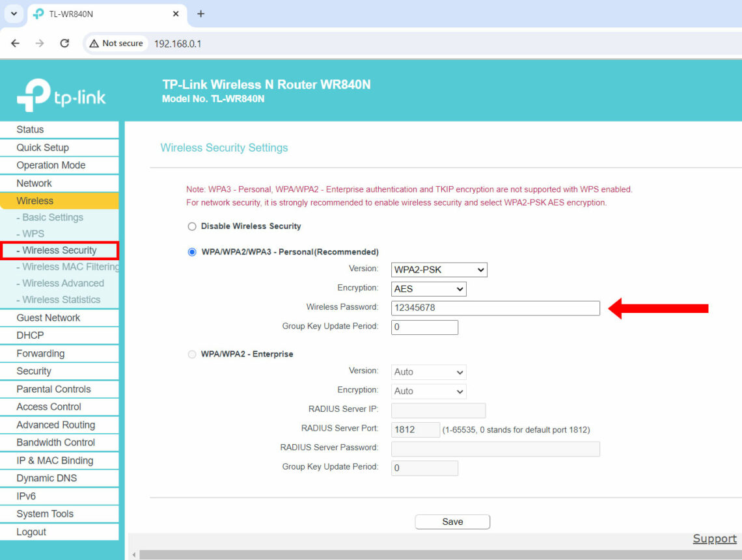Open the tab search chevron
The image size is (742, 560).
click(x=14, y=14)
